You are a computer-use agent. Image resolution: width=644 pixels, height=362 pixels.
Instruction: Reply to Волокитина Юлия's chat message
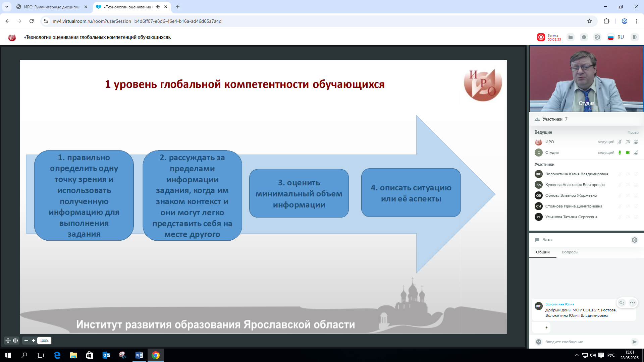point(622,303)
